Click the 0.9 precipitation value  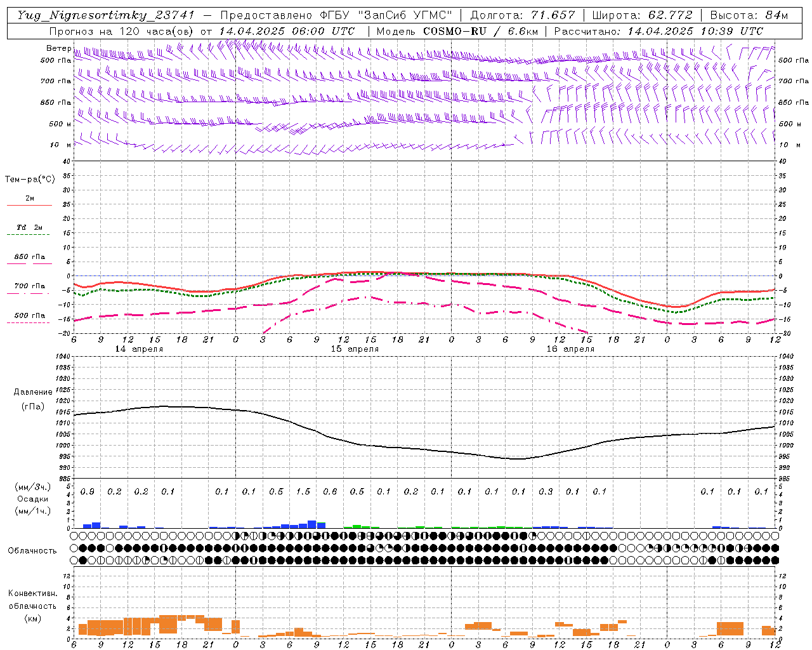coord(88,491)
